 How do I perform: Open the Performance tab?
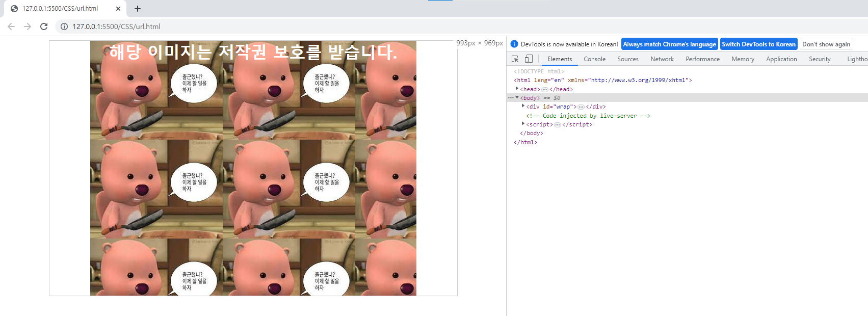tap(703, 59)
